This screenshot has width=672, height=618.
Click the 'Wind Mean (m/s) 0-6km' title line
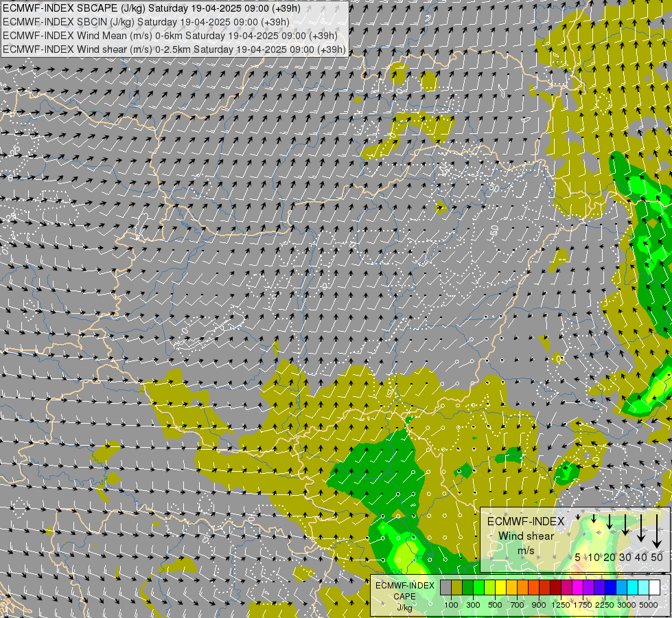pyautogui.click(x=170, y=36)
